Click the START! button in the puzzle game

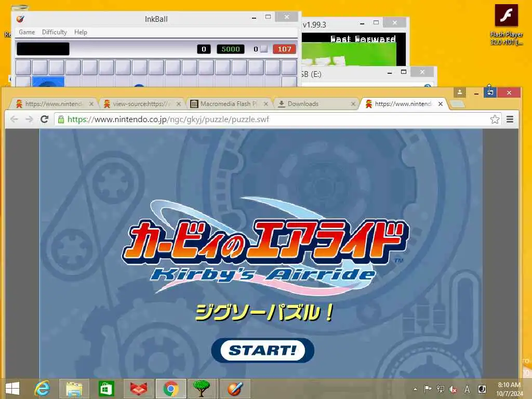click(x=262, y=350)
